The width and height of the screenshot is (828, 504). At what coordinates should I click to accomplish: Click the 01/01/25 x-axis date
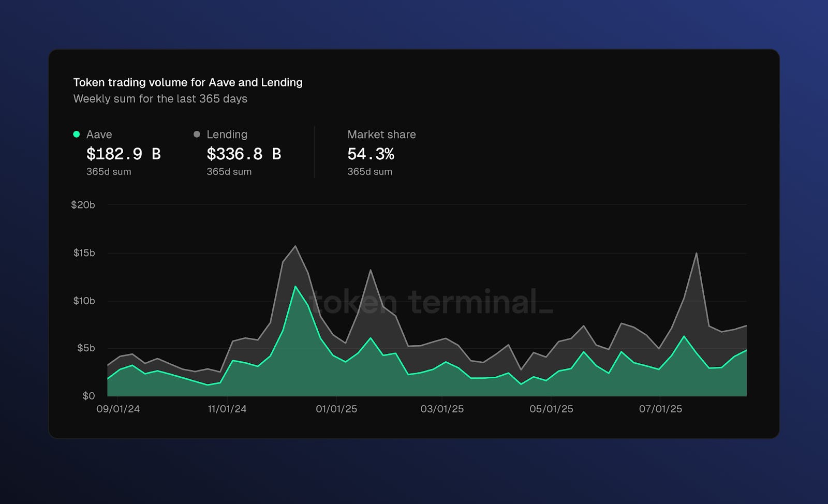[x=336, y=409]
